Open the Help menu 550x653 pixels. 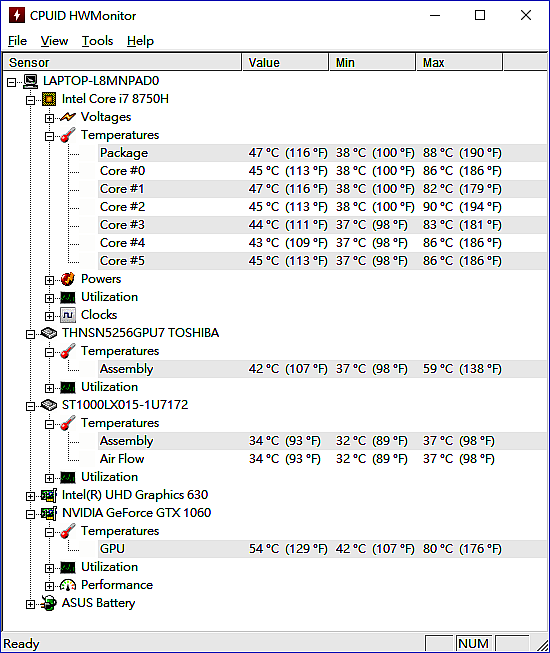point(140,41)
